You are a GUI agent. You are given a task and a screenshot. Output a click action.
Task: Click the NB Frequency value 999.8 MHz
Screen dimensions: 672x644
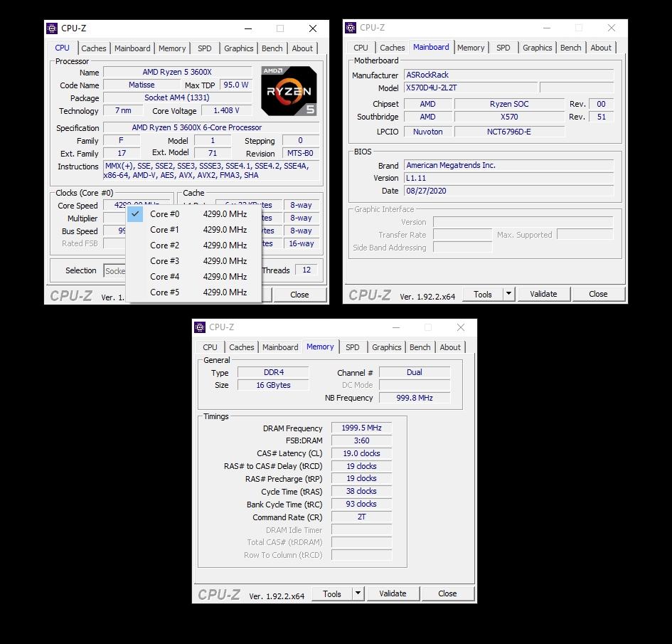point(415,398)
